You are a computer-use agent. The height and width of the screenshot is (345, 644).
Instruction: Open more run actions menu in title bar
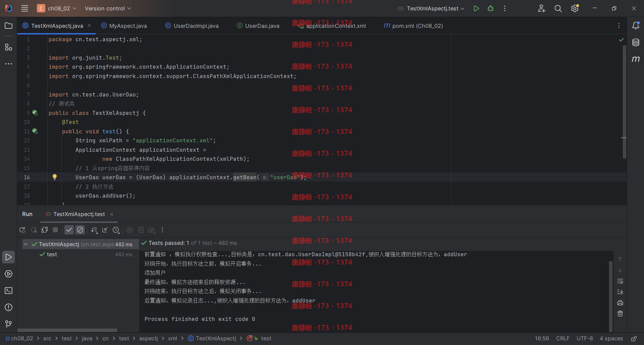(505, 8)
